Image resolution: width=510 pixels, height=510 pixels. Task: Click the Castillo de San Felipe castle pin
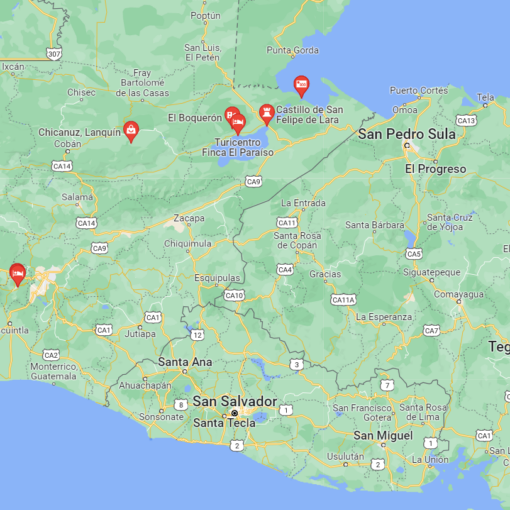(267, 115)
